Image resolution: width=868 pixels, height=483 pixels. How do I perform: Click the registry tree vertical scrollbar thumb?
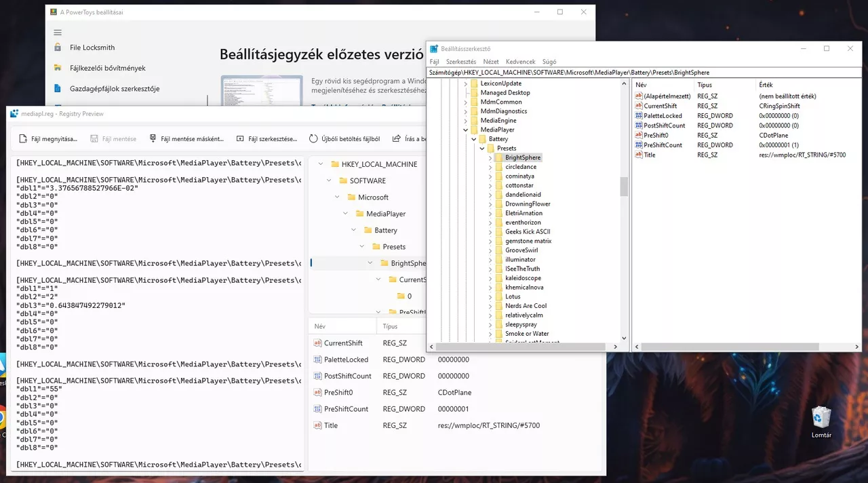pyautogui.click(x=624, y=186)
